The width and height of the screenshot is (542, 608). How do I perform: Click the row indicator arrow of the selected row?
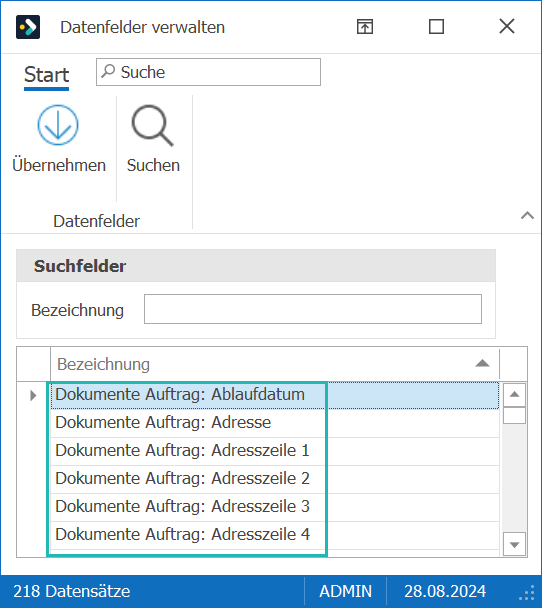[x=33, y=396]
